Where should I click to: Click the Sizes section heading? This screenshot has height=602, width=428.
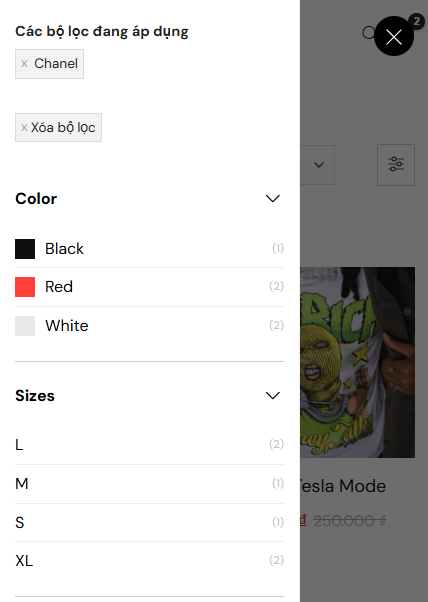(35, 395)
